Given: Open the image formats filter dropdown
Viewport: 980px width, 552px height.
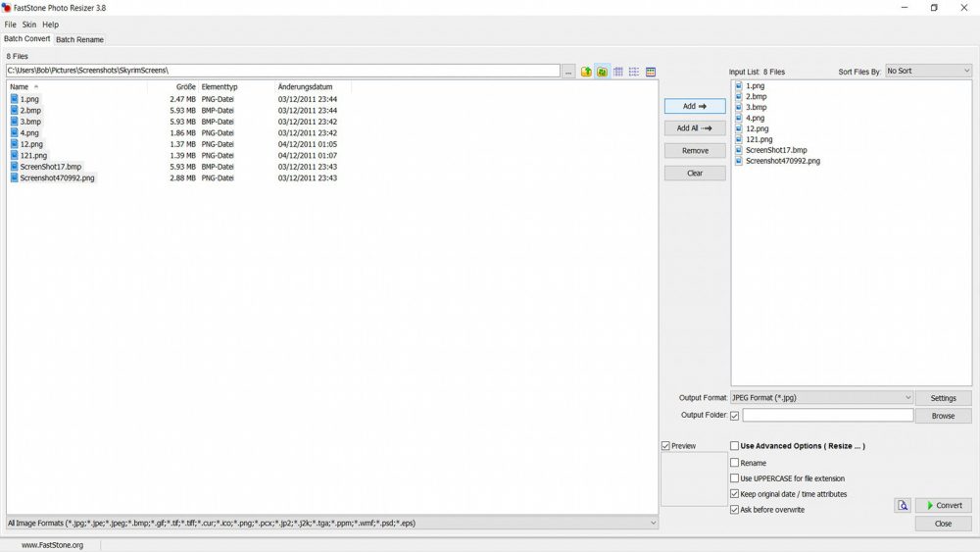Looking at the screenshot, I should [x=332, y=523].
